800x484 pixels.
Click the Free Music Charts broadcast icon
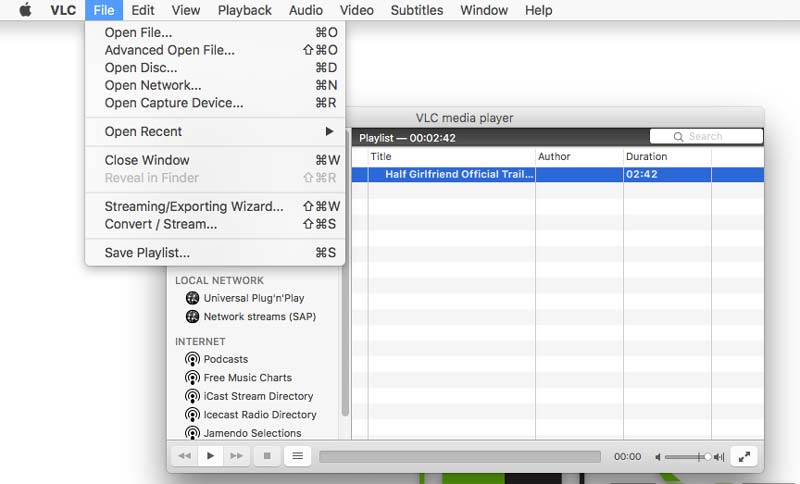pos(192,378)
